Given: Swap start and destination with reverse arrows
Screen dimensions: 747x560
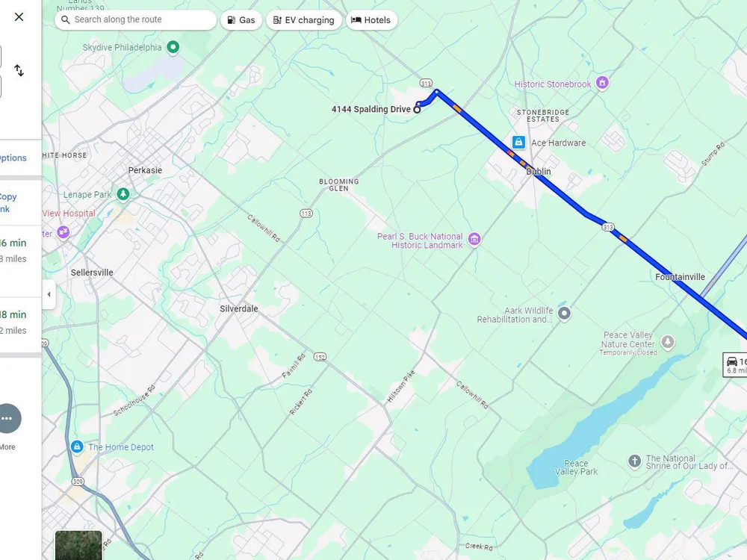Looking at the screenshot, I should tap(19, 70).
